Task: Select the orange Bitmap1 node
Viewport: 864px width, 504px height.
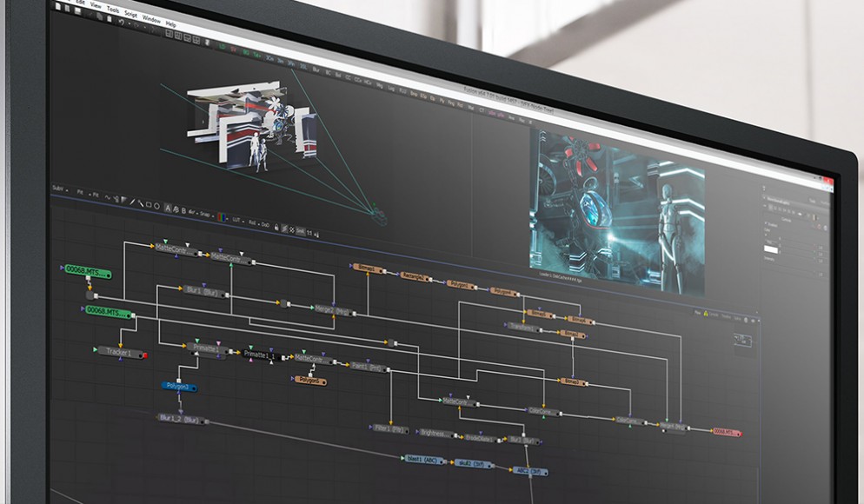Action: pos(368,269)
